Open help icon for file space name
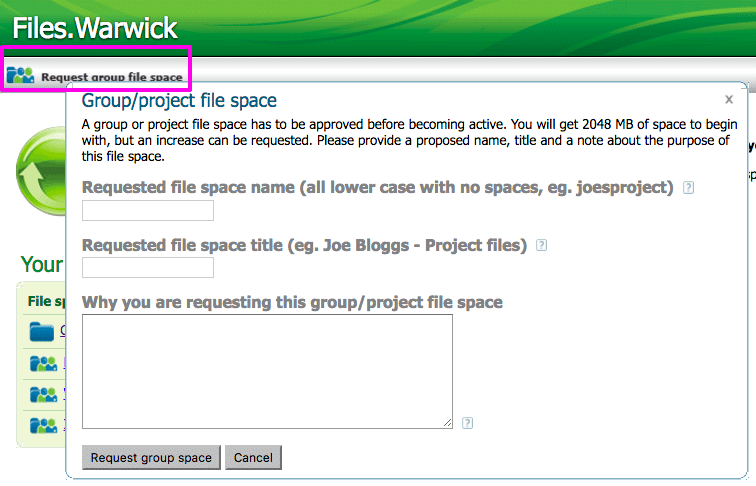This screenshot has height=486, width=756. (688, 188)
